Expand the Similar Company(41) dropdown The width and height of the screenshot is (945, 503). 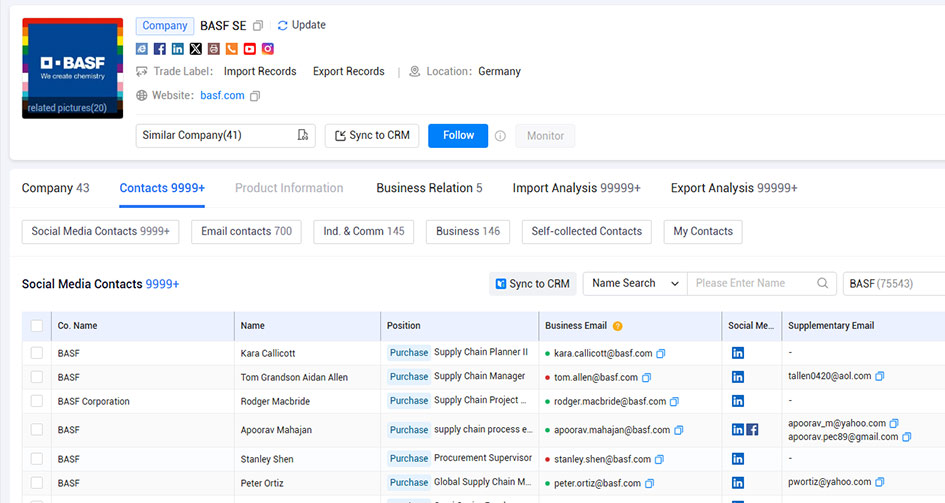pos(225,136)
